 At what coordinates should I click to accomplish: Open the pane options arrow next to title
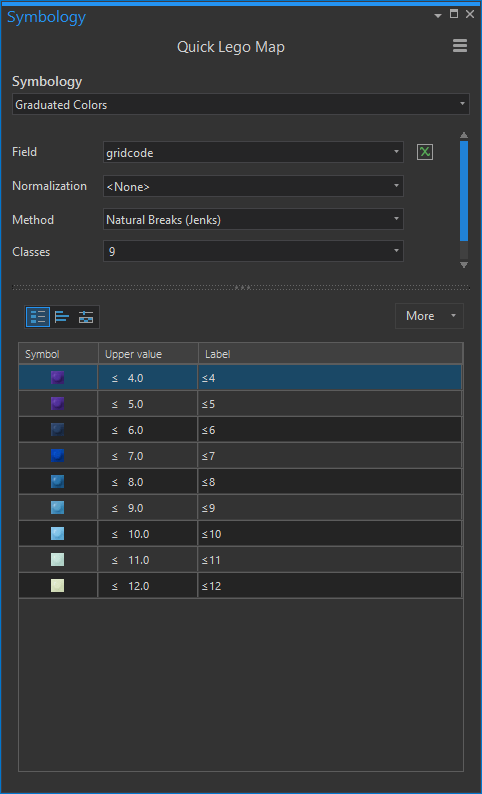[438, 16]
